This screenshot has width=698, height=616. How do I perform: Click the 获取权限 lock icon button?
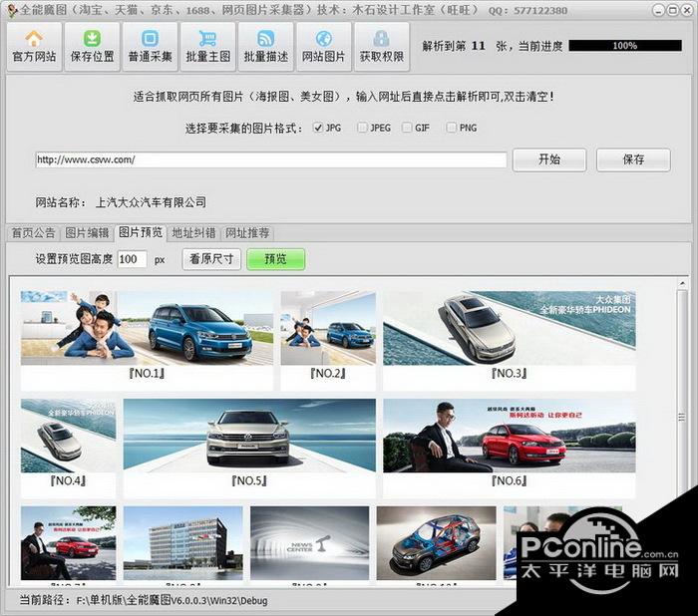pos(382,47)
